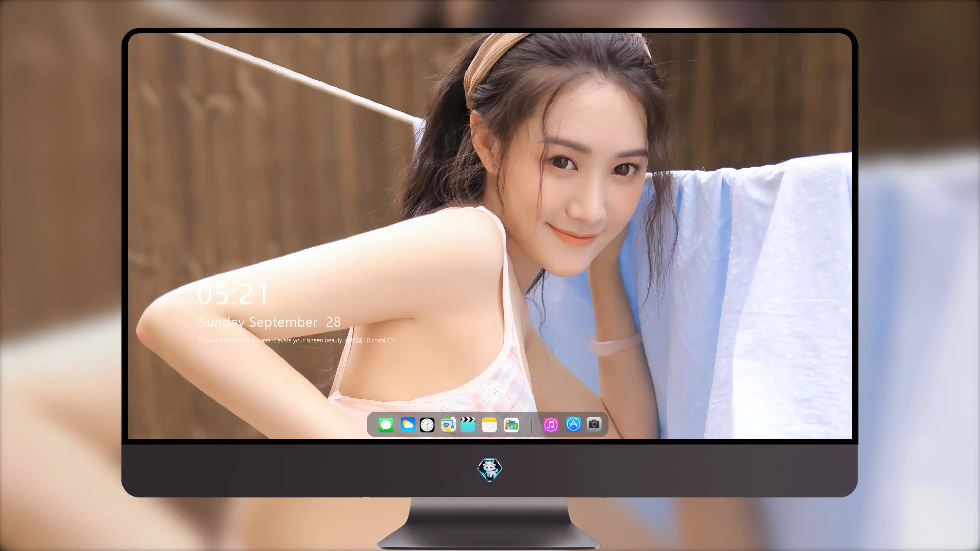980x551 pixels.
Task: Open the App Store icon in the dock
Action: click(573, 424)
